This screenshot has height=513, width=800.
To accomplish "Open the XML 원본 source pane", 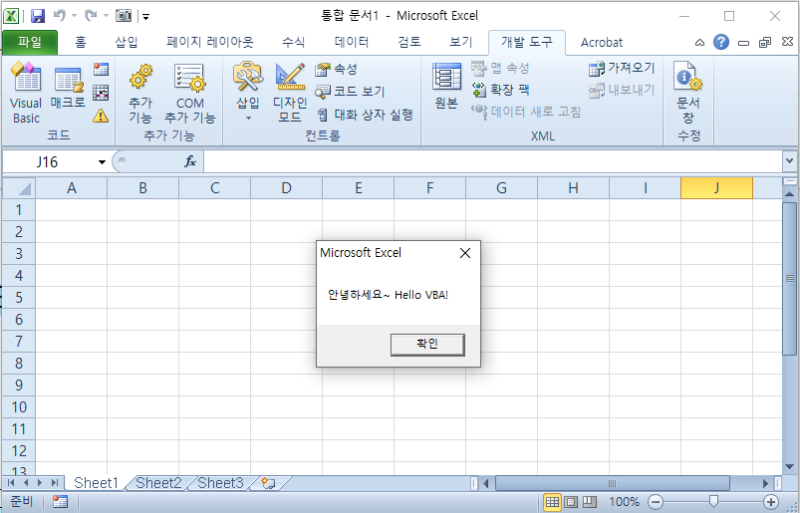I will (446, 86).
